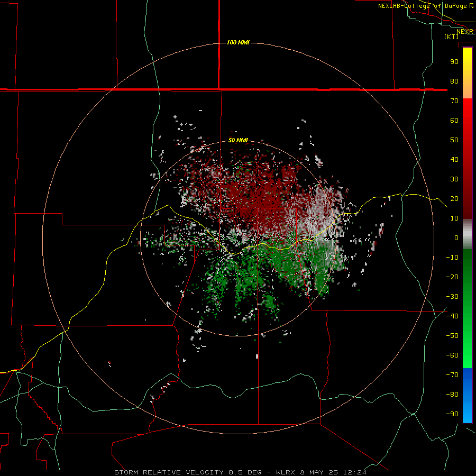Click 'STORM RELATIVE VELOCITY 0.5 DEG' caption text
476x476 pixels.
pyautogui.click(x=188, y=472)
